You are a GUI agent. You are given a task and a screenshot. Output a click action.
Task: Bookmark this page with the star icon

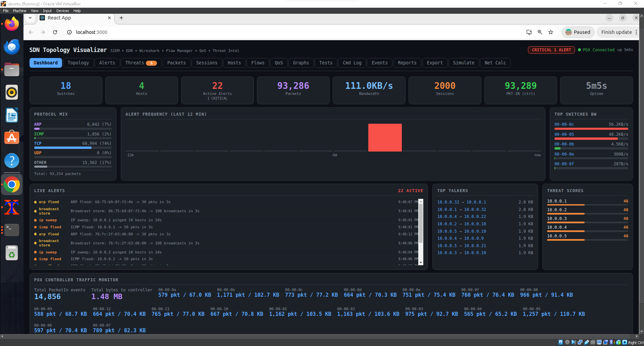pyautogui.click(x=551, y=32)
